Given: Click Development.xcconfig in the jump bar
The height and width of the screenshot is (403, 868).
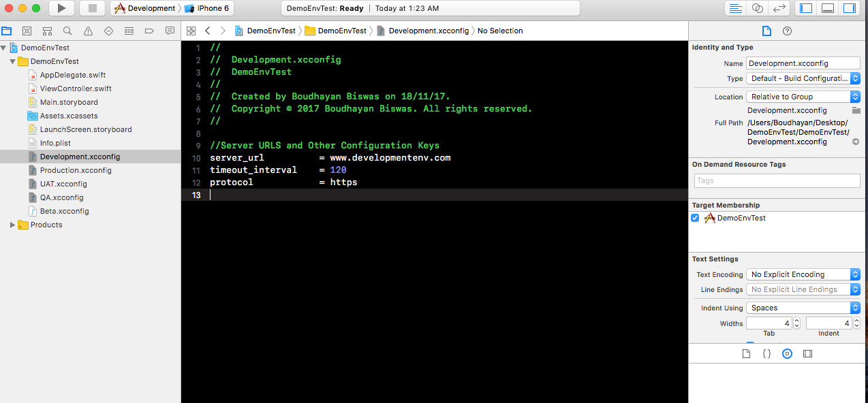Looking at the screenshot, I should point(422,31).
